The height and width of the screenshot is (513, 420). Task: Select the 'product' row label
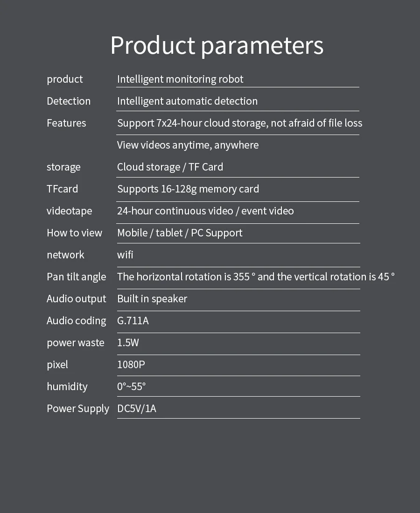[x=65, y=79]
